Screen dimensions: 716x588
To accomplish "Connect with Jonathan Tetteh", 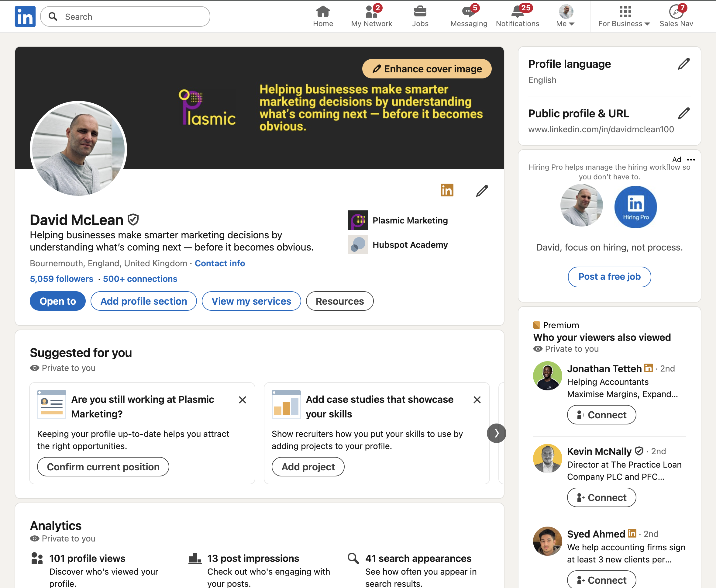I will (601, 415).
